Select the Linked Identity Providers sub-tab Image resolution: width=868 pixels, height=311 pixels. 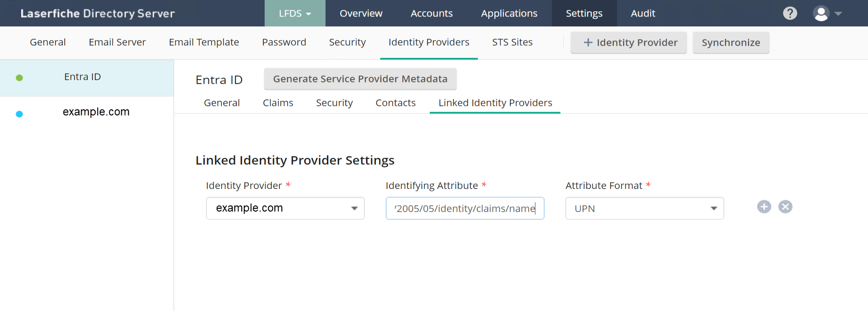495,103
